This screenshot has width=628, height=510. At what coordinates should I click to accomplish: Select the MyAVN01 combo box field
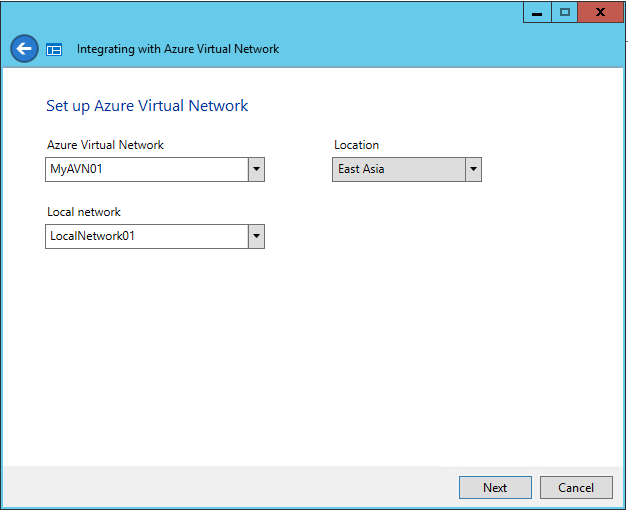tap(155, 169)
